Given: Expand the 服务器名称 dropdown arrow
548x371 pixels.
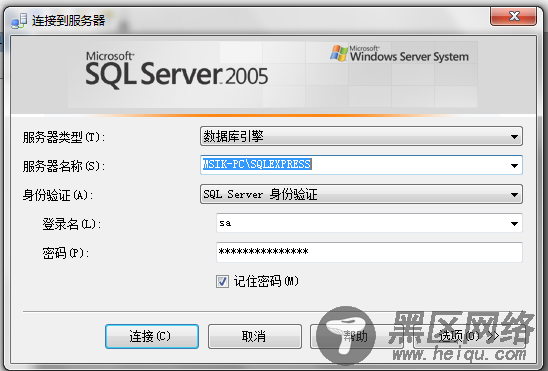Looking at the screenshot, I should (x=514, y=165).
